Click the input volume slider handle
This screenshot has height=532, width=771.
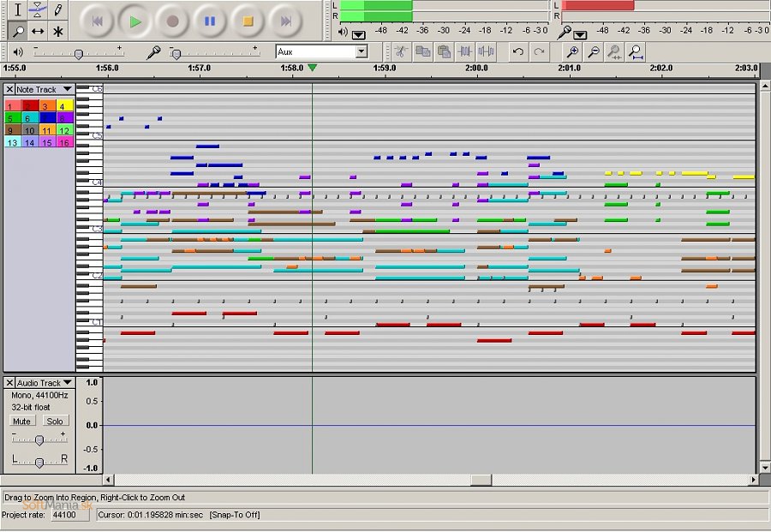[176, 54]
